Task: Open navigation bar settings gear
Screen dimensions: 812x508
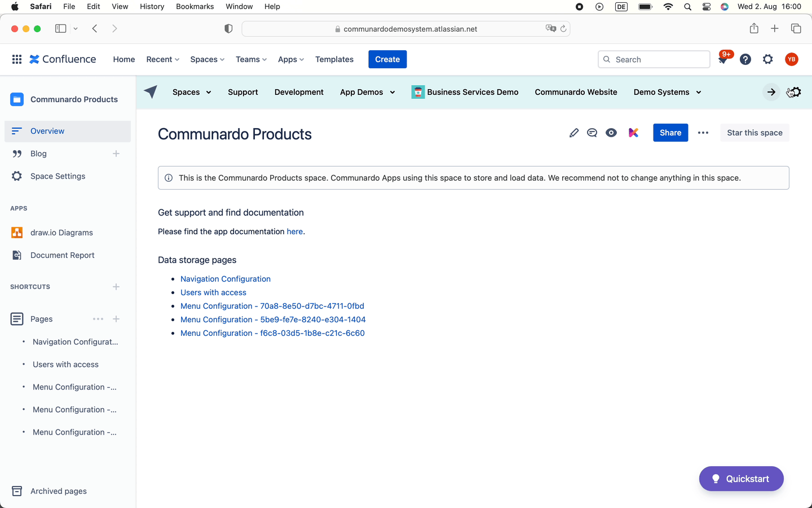Action: [796, 92]
